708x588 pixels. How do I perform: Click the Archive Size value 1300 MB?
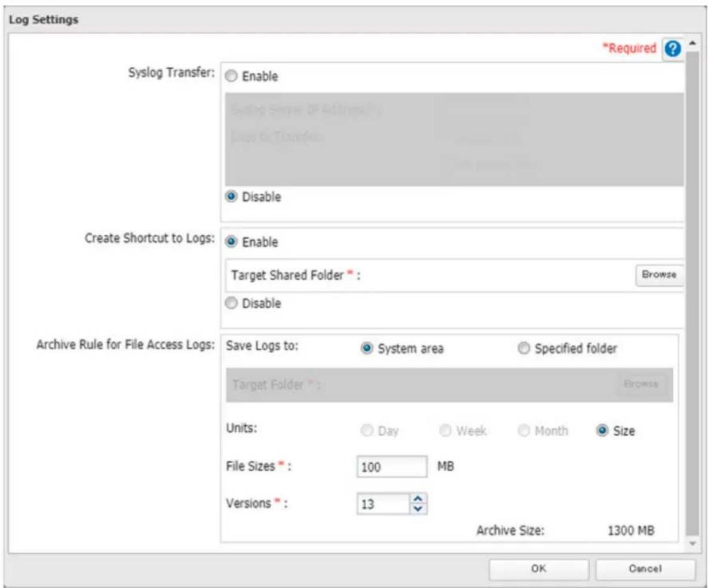point(631,531)
